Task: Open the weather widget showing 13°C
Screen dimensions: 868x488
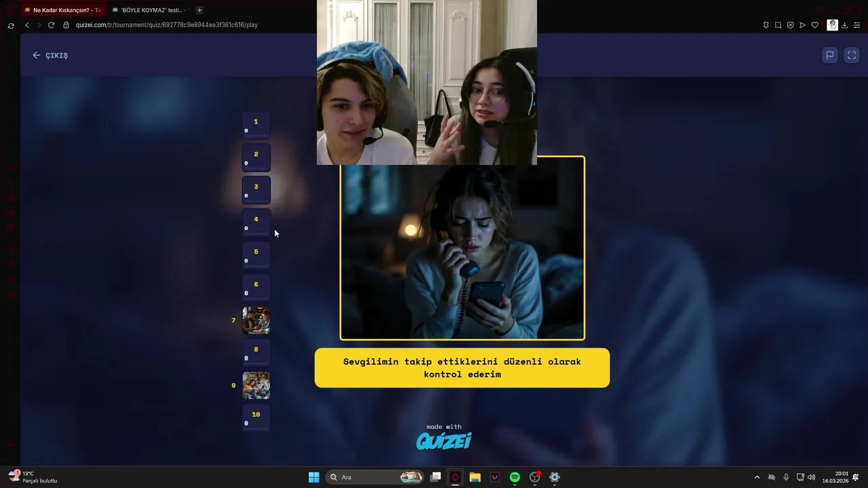Action: click(x=33, y=477)
